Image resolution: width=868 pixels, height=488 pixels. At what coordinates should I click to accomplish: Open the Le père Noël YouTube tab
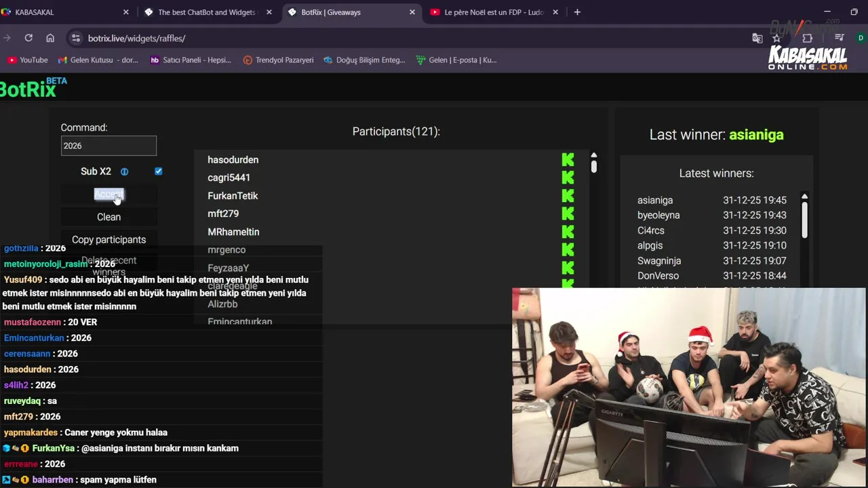point(494,12)
